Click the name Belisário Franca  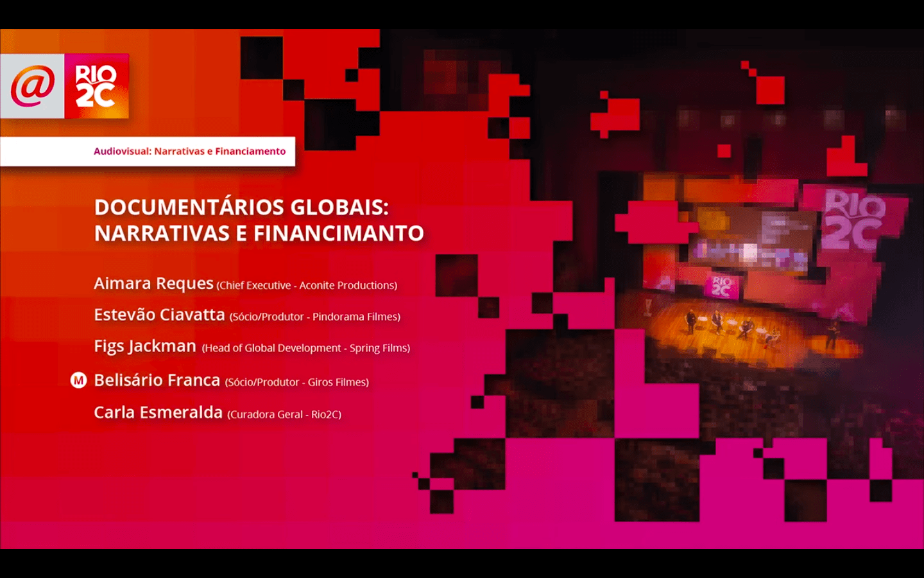coord(157,380)
